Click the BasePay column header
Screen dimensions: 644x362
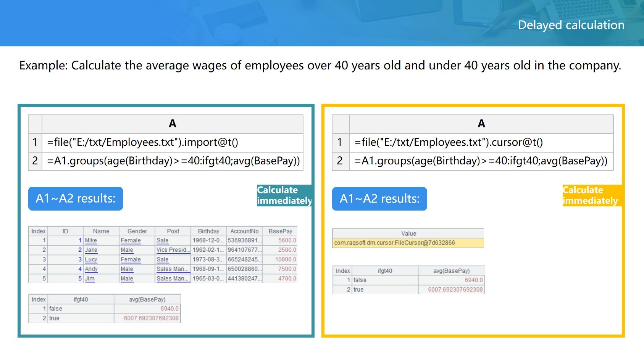click(280, 231)
